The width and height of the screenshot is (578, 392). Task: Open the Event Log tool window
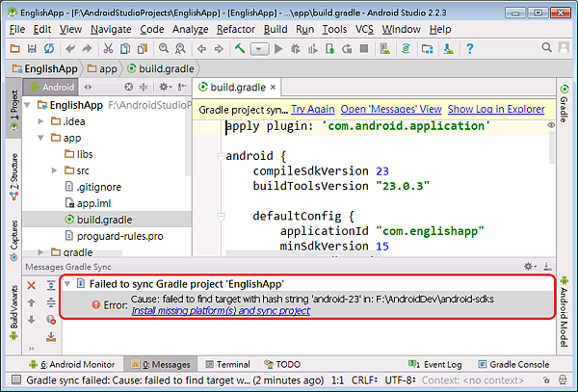[x=435, y=364]
